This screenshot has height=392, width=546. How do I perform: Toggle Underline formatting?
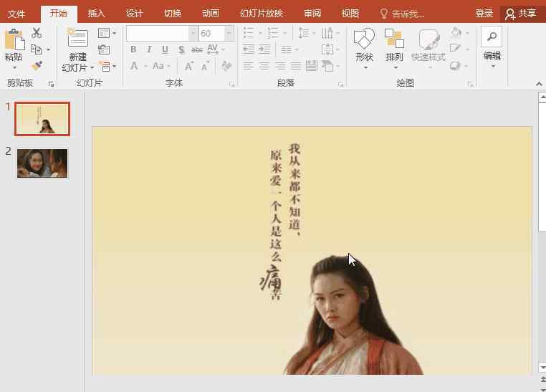coord(165,49)
